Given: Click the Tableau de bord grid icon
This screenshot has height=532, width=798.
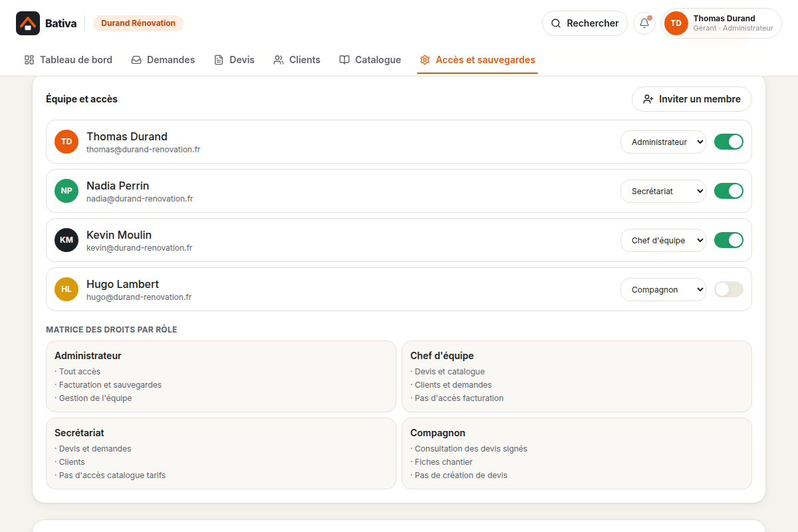Looking at the screenshot, I should point(29,60).
